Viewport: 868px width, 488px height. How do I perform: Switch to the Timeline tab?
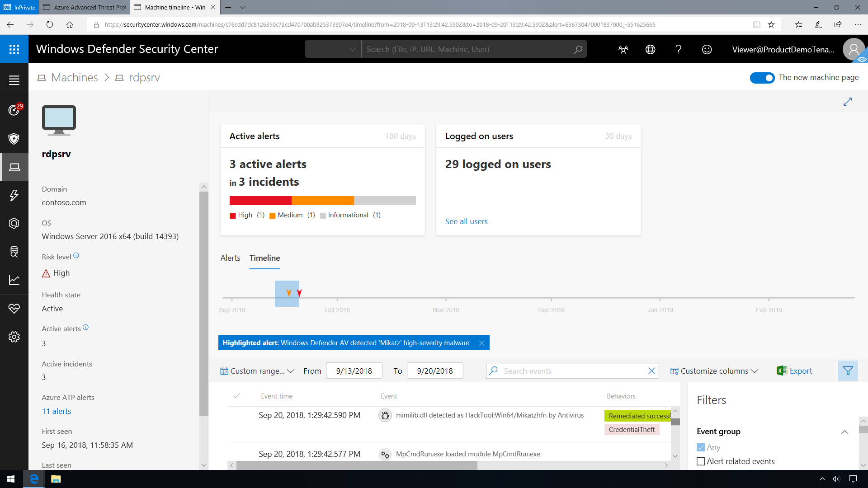coord(264,258)
